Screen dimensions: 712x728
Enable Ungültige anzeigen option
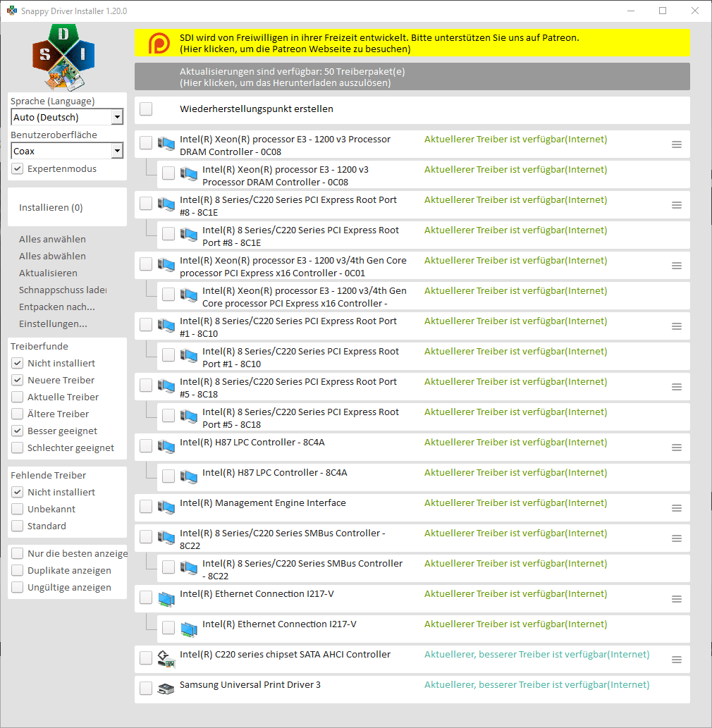click(x=17, y=587)
